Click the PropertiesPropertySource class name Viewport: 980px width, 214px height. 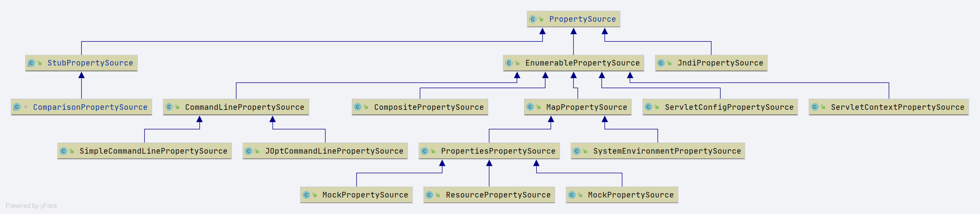point(498,151)
